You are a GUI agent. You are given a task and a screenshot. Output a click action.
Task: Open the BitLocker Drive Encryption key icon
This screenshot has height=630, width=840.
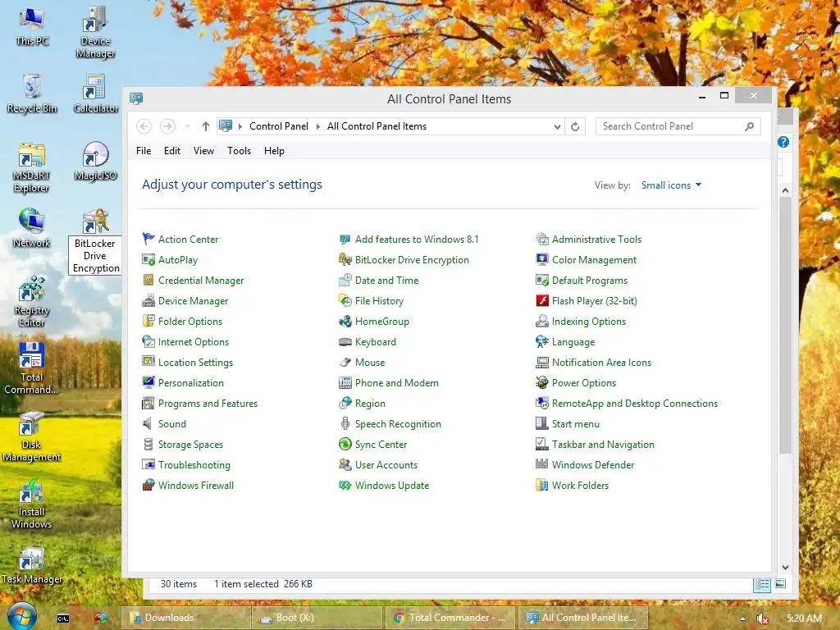[345, 260]
